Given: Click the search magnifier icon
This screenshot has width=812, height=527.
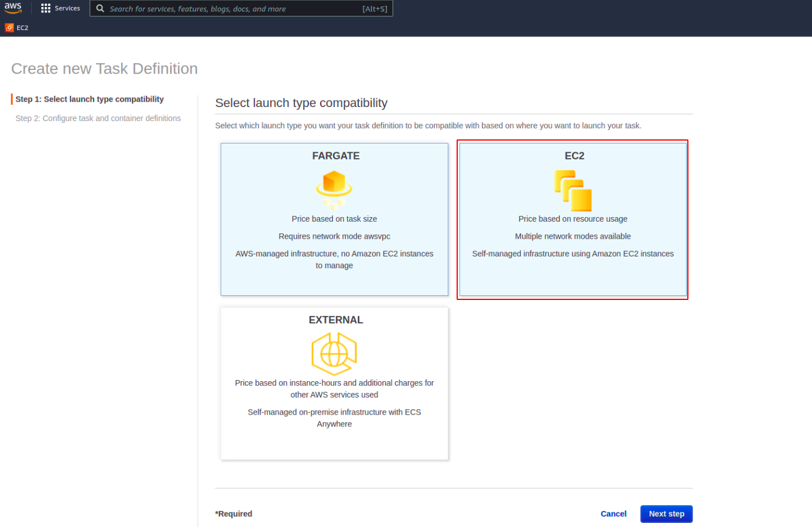Looking at the screenshot, I should (100, 8).
